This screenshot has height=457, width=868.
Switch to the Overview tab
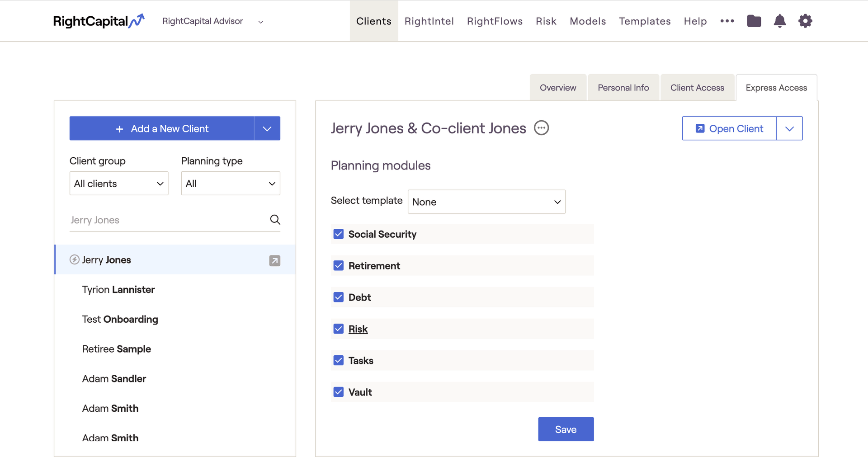[x=558, y=88]
